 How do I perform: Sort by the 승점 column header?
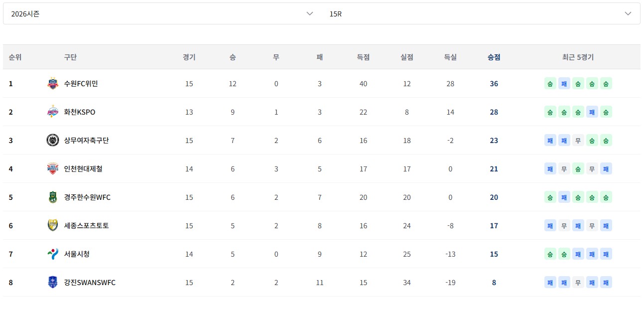(x=494, y=57)
